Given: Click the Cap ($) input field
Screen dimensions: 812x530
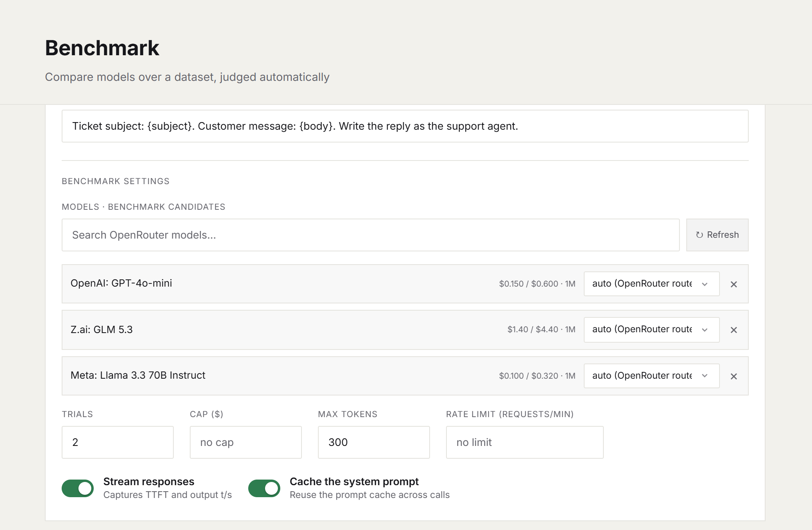Looking at the screenshot, I should point(246,442).
